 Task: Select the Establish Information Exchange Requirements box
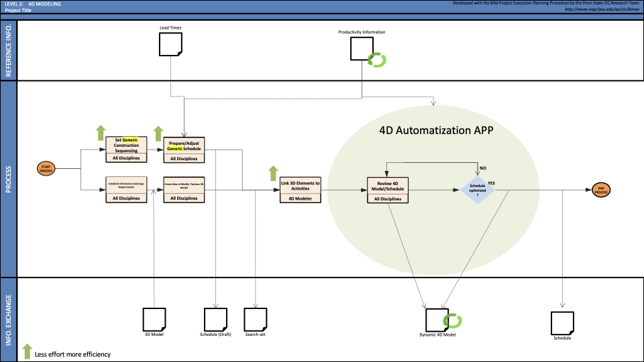point(126,190)
